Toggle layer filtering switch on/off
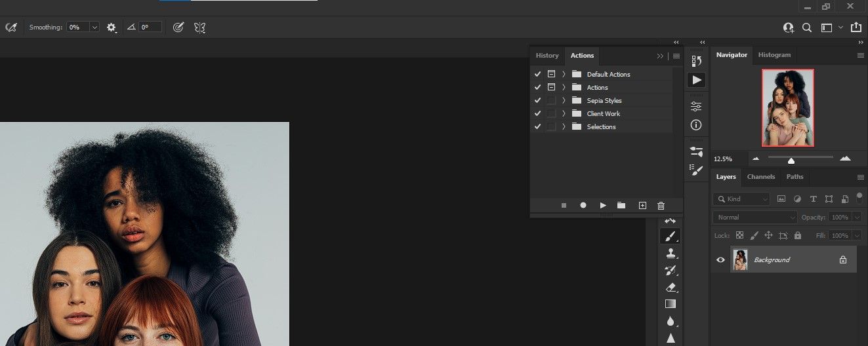 (859, 197)
